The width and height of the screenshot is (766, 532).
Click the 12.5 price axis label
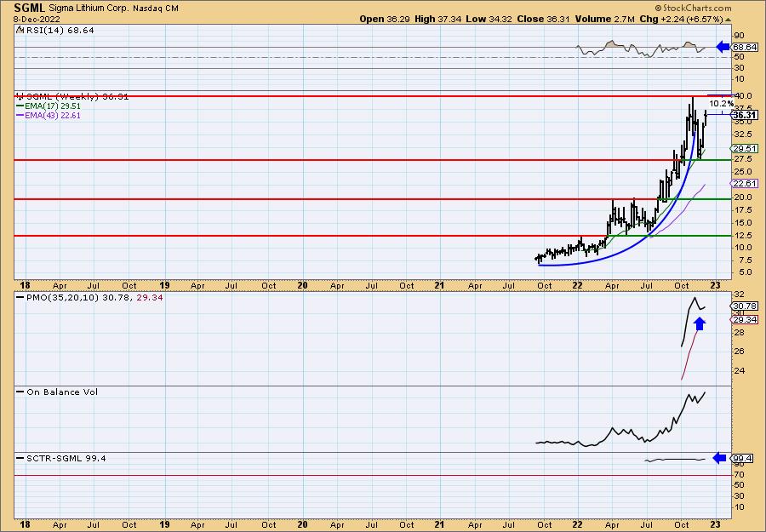(742, 236)
